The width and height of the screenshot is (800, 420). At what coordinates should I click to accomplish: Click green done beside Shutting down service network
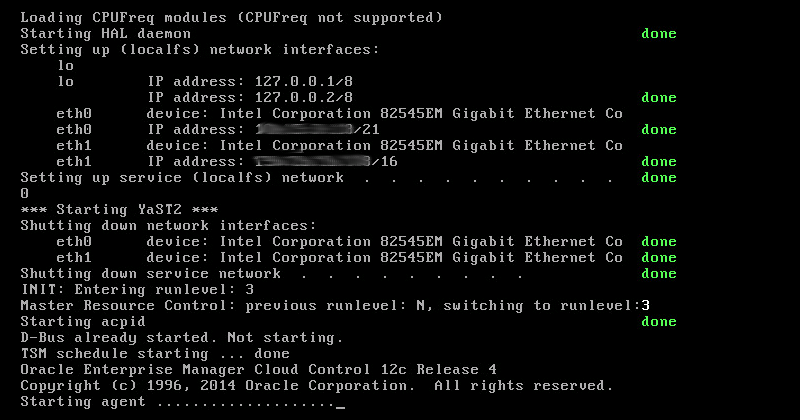tap(658, 274)
